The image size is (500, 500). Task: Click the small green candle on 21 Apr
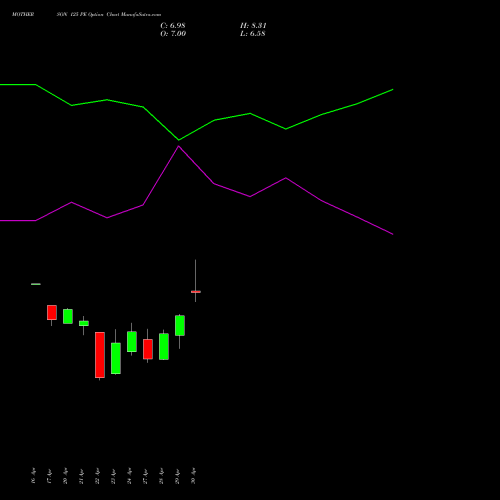click(x=84, y=323)
